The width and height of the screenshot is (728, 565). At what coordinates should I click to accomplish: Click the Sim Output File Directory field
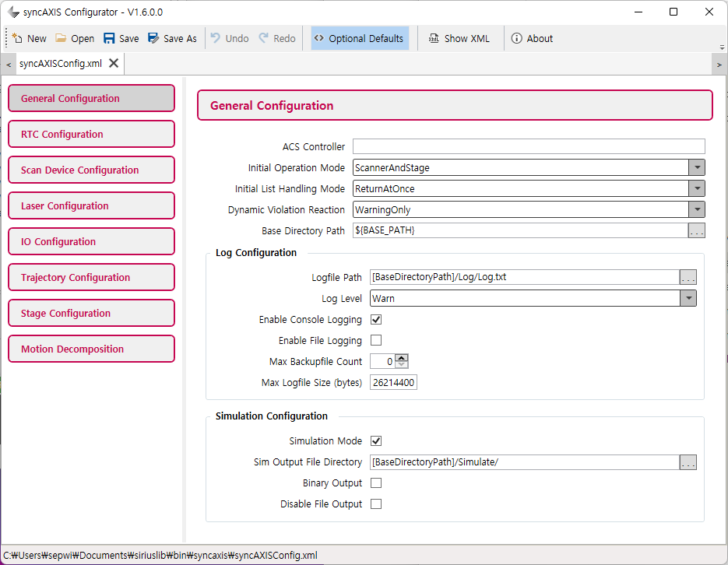coord(525,462)
